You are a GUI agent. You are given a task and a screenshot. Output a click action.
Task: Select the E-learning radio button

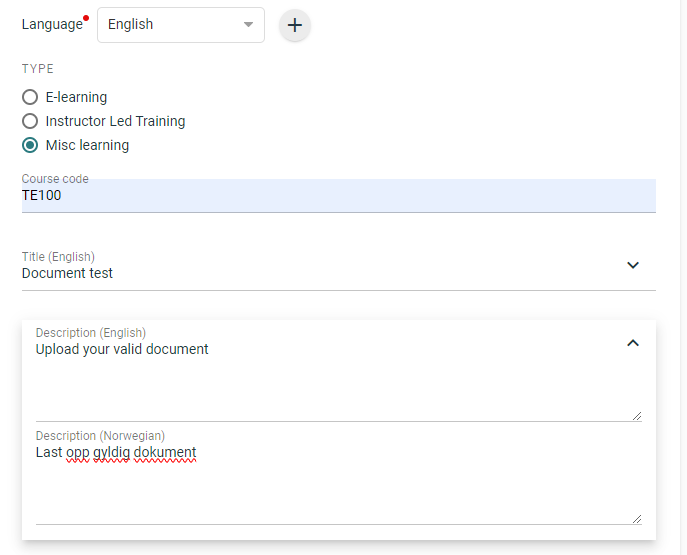(x=30, y=97)
